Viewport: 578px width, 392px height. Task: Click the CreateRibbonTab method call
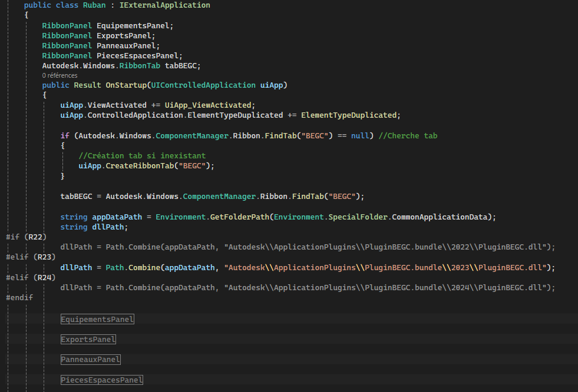136,166
